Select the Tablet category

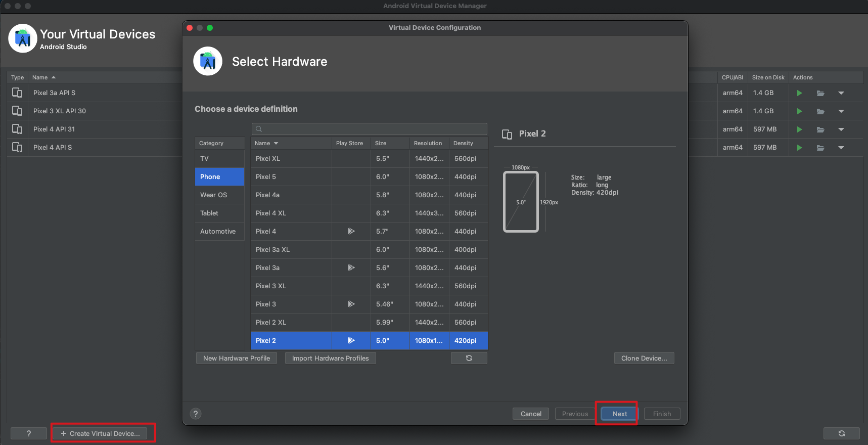coord(209,213)
